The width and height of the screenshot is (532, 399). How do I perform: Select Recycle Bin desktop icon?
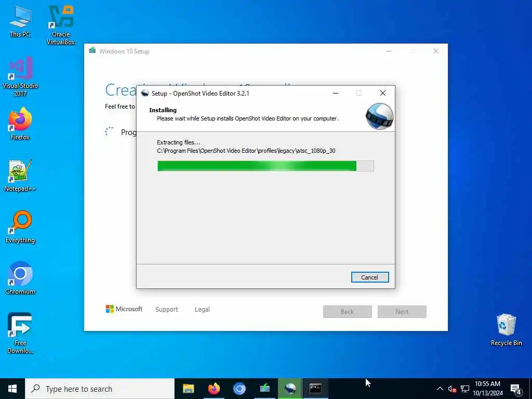[506, 330]
